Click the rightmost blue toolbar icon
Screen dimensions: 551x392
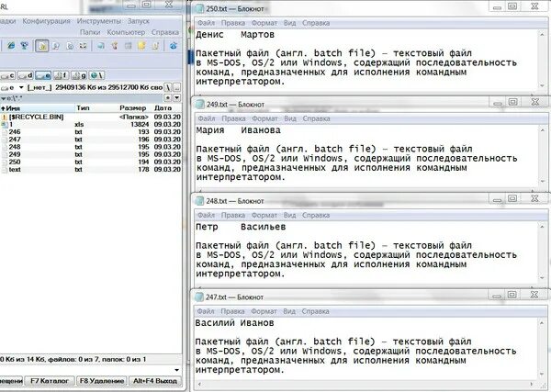[174, 46]
